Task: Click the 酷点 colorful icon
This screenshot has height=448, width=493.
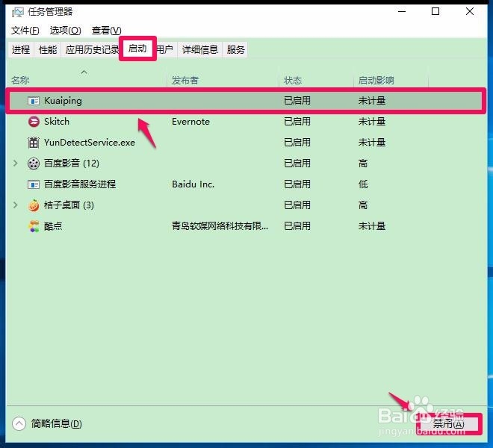Action: coord(34,226)
